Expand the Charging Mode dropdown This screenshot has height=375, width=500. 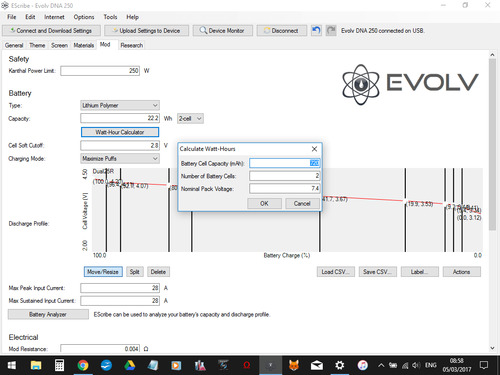point(120,158)
